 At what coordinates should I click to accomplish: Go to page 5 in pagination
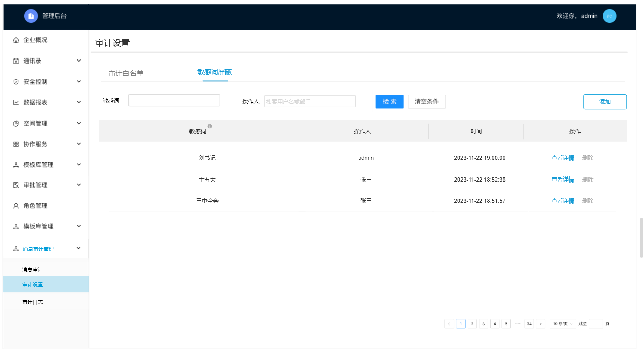[506, 324]
